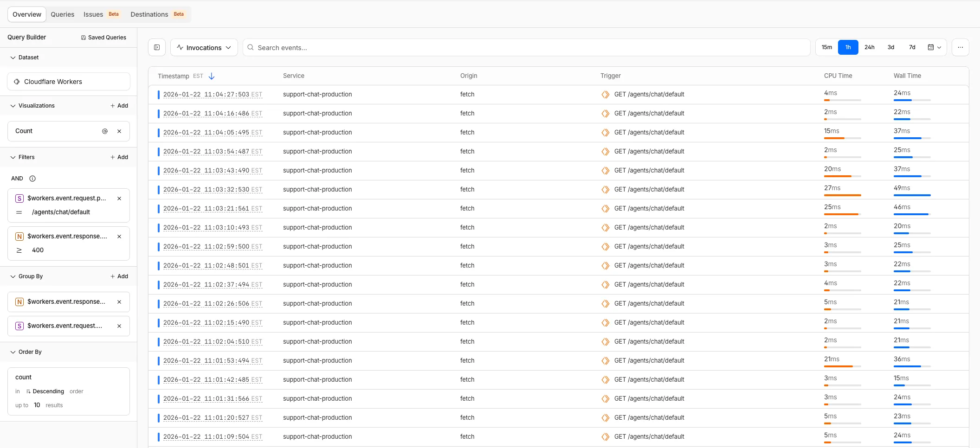Switch to the Queries tab
Viewport: 980px width, 448px height.
coord(62,14)
